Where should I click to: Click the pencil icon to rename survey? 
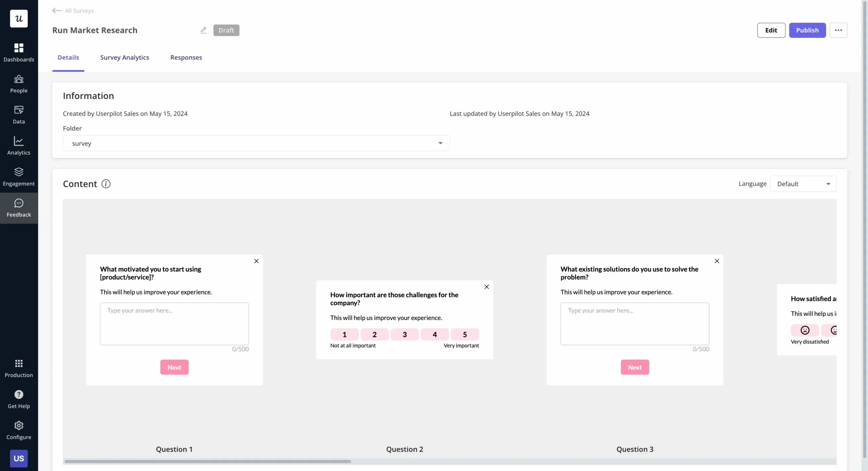tap(203, 30)
